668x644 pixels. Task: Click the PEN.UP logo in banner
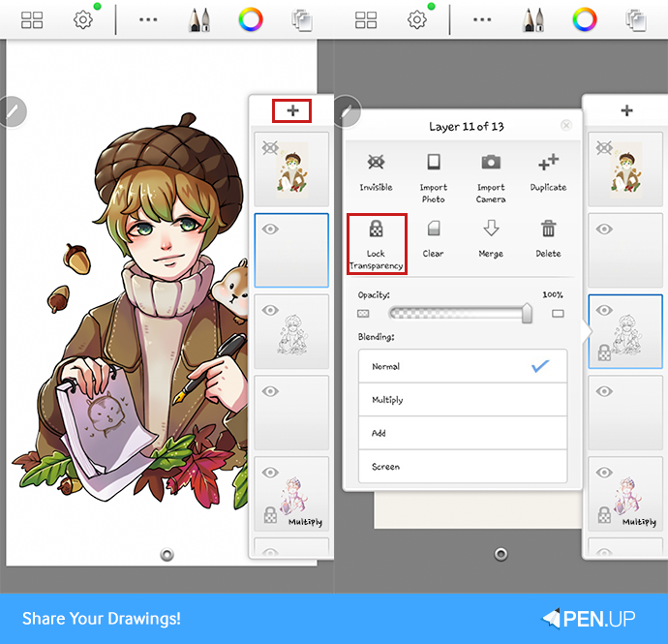(589, 619)
